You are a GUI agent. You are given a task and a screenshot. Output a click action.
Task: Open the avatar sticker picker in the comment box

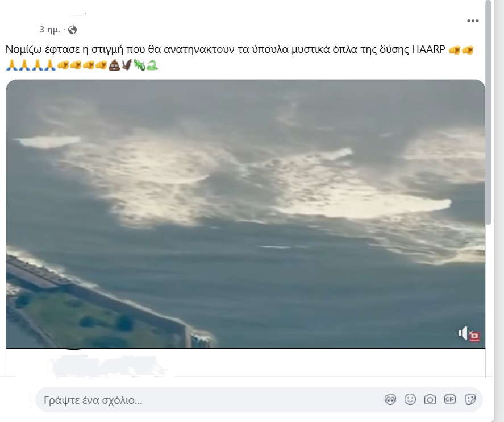(390, 399)
